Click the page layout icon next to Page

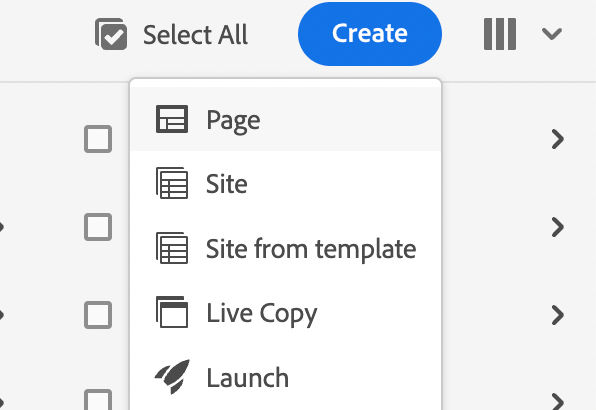pyautogui.click(x=172, y=119)
